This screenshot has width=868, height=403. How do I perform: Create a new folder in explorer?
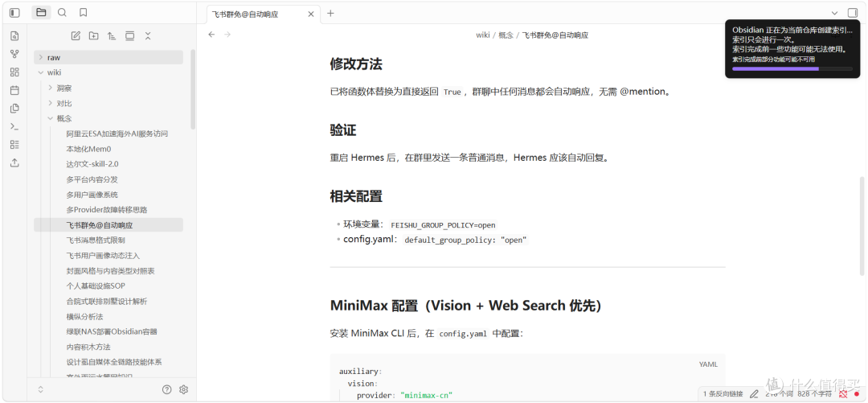coord(93,36)
